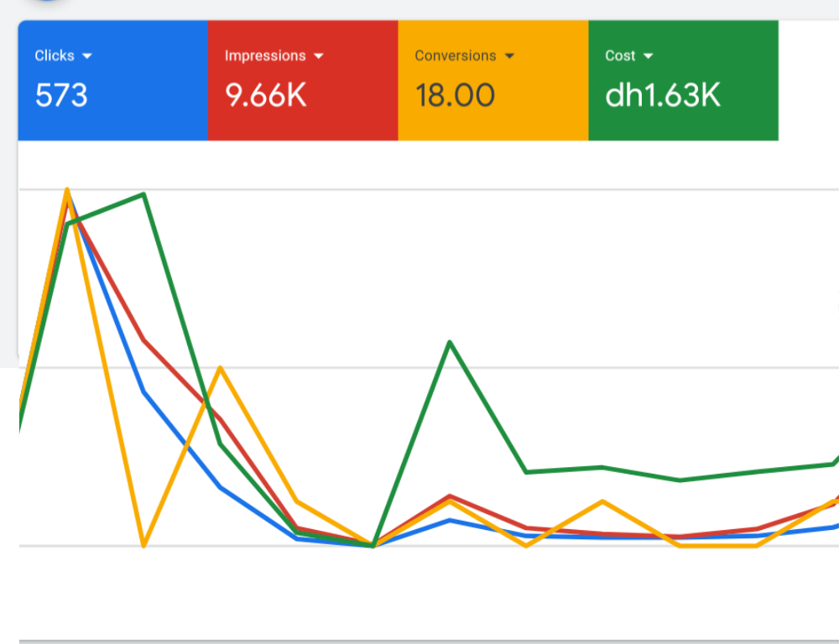
Task: Click the Impressions label text
Action: (265, 56)
